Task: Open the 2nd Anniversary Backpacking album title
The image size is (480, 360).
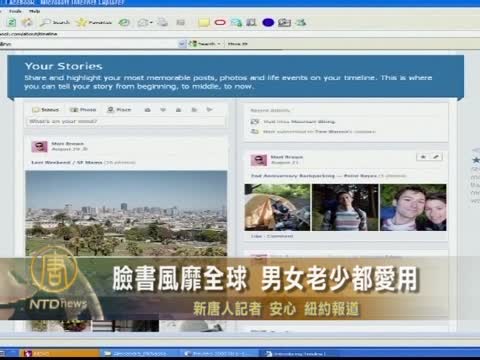Action: click(x=314, y=176)
